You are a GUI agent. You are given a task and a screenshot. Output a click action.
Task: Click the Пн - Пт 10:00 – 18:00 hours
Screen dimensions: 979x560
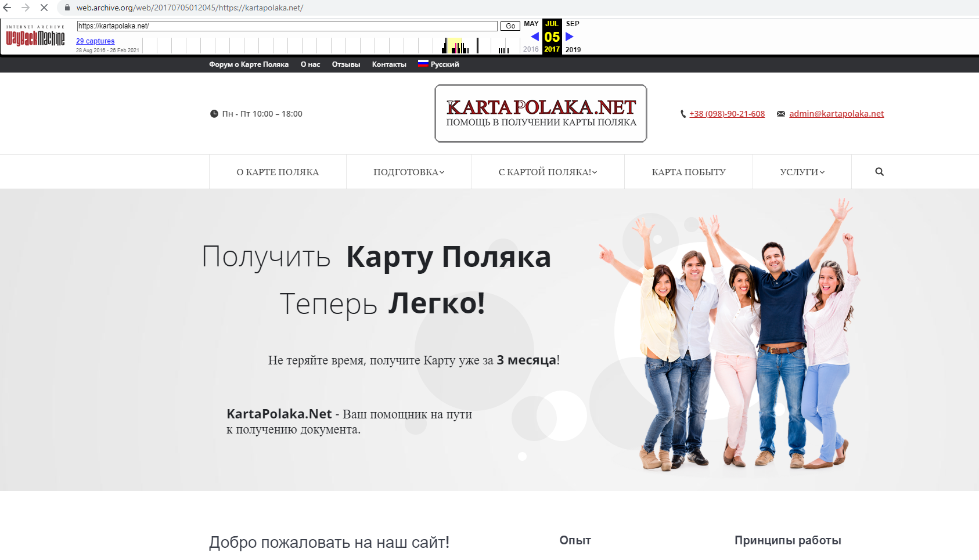pos(262,114)
